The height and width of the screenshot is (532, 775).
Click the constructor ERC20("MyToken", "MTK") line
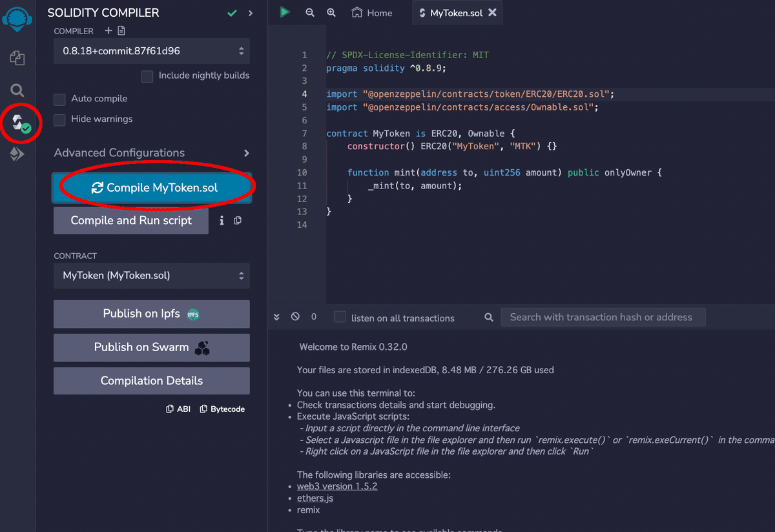pos(452,147)
